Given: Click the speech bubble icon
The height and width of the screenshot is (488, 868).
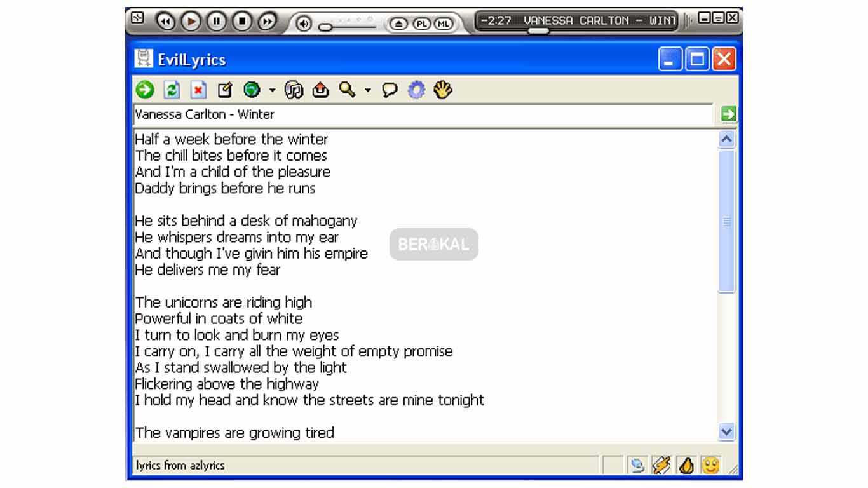Looking at the screenshot, I should click(x=390, y=90).
